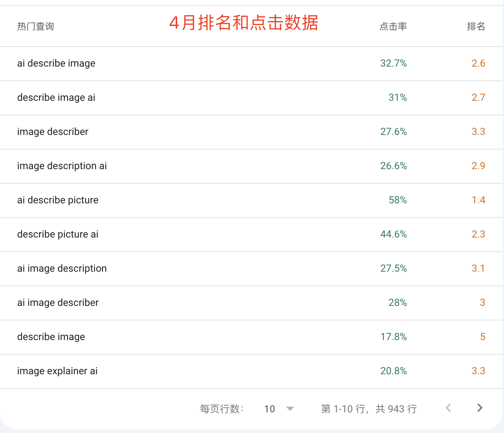The height and width of the screenshot is (433, 504).
Task: Open 'describe picture ai' query
Action: tap(251, 235)
